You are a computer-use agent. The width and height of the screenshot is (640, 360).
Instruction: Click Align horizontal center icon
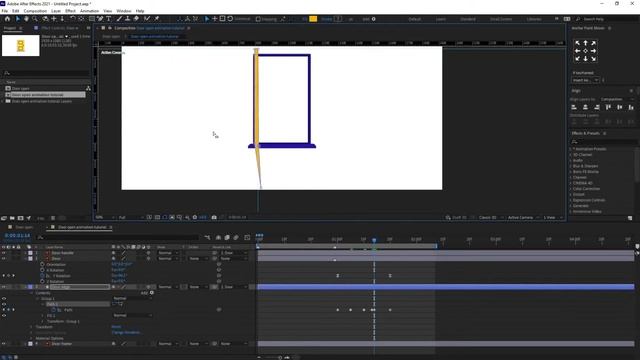pos(585,107)
